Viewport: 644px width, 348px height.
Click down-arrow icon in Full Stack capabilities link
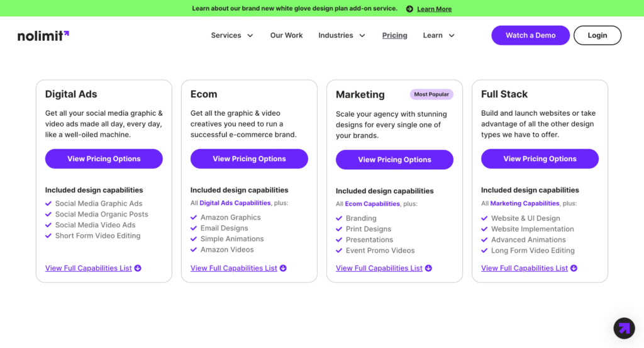(x=574, y=268)
